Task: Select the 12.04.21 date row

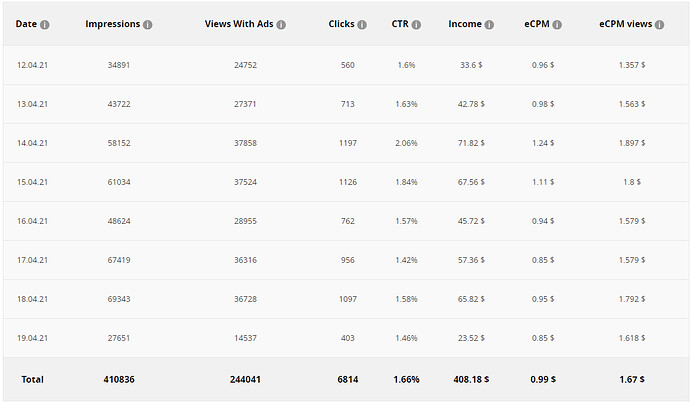Action: point(32,65)
